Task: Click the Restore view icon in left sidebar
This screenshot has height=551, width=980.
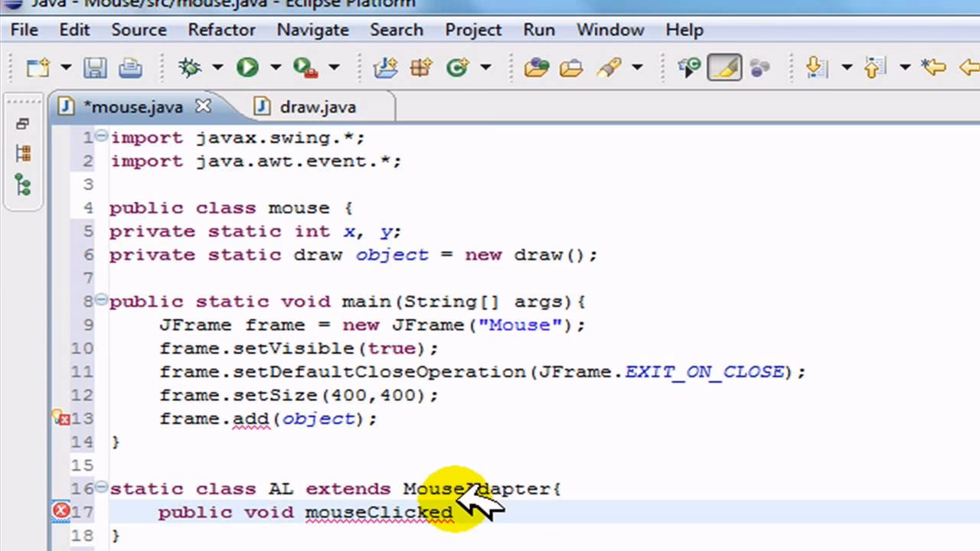Action: click(22, 123)
